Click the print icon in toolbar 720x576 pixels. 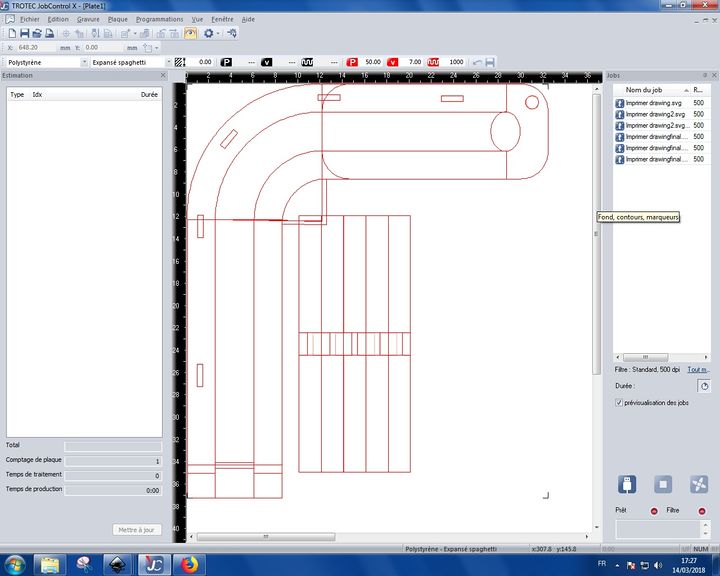pyautogui.click(x=50, y=33)
